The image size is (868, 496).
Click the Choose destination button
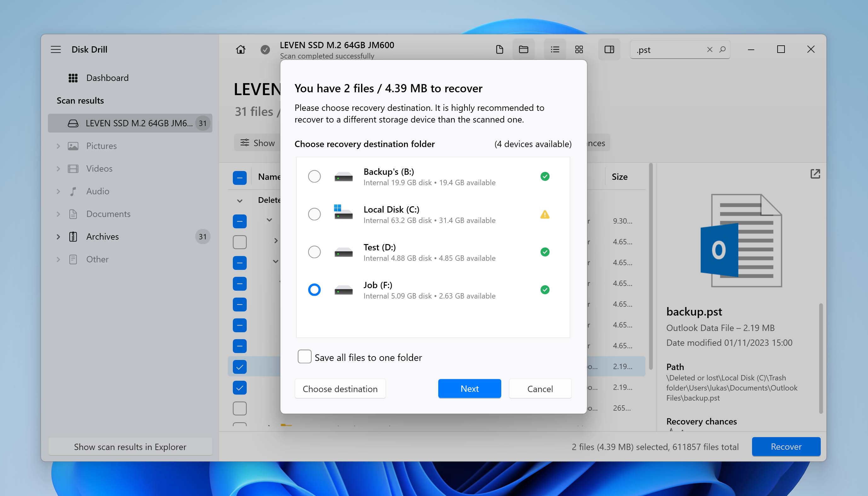click(340, 389)
